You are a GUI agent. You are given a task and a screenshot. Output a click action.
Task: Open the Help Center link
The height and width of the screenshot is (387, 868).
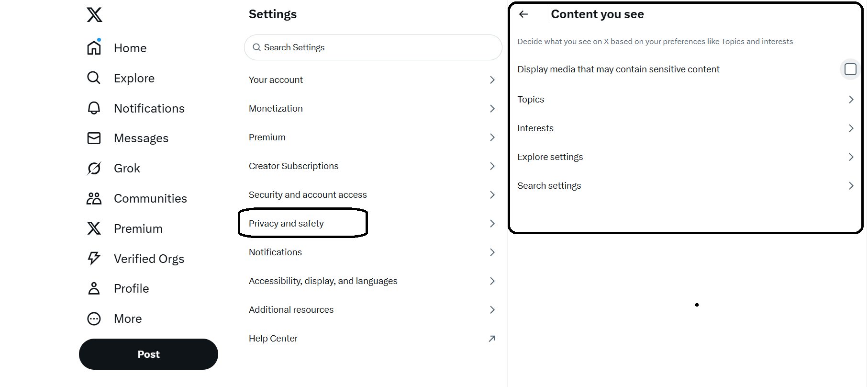[273, 338]
